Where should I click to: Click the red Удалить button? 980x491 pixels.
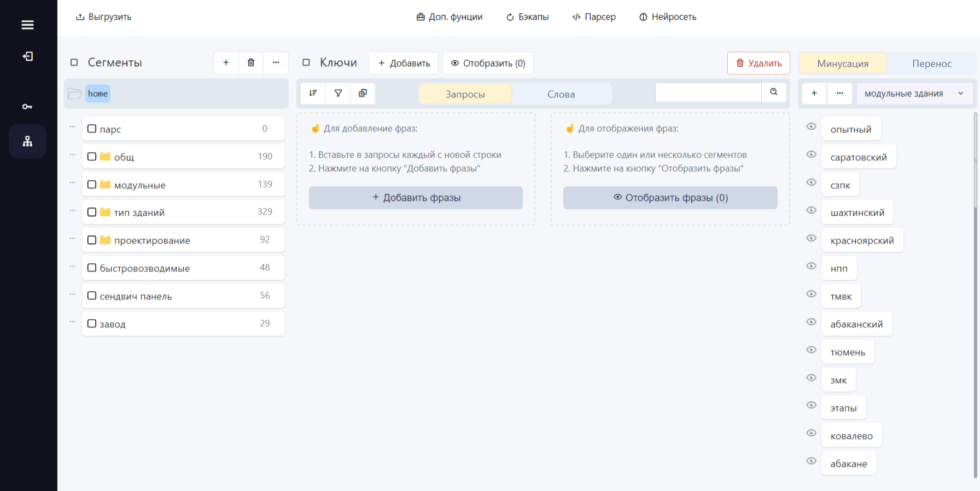tap(759, 63)
